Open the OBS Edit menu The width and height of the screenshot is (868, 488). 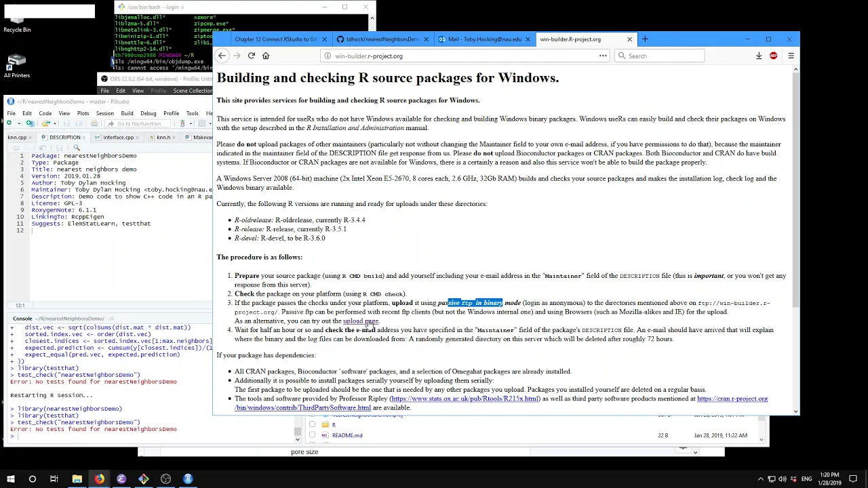[x=120, y=91]
